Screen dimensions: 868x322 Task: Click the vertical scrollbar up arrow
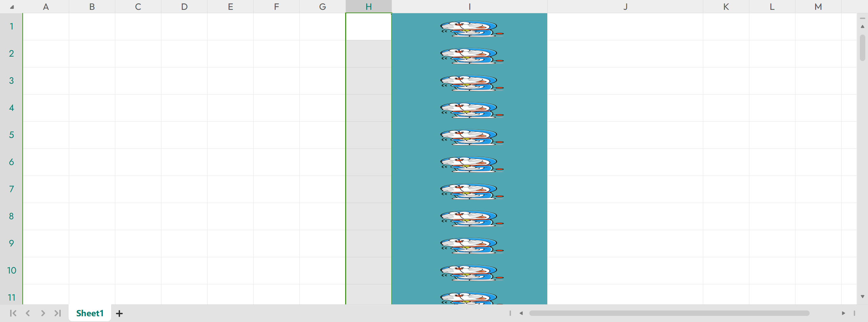862,26
